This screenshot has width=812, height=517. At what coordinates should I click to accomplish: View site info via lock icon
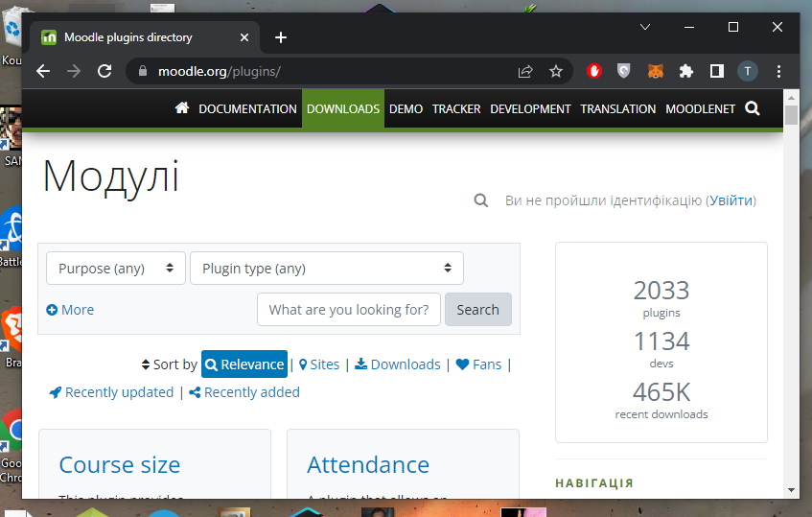pos(143,72)
